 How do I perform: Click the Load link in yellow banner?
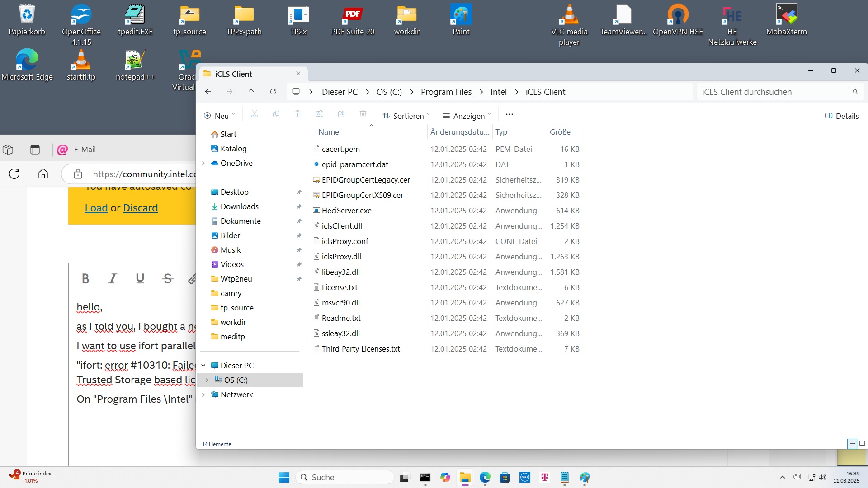96,208
